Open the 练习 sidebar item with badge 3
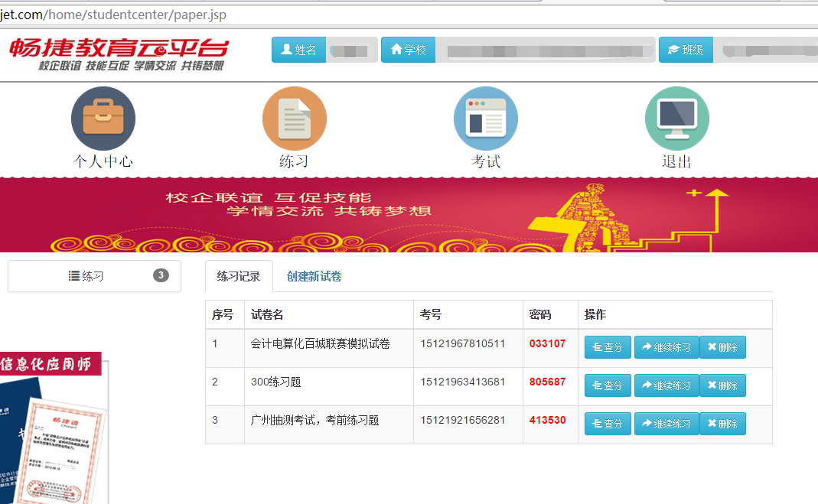 point(95,276)
